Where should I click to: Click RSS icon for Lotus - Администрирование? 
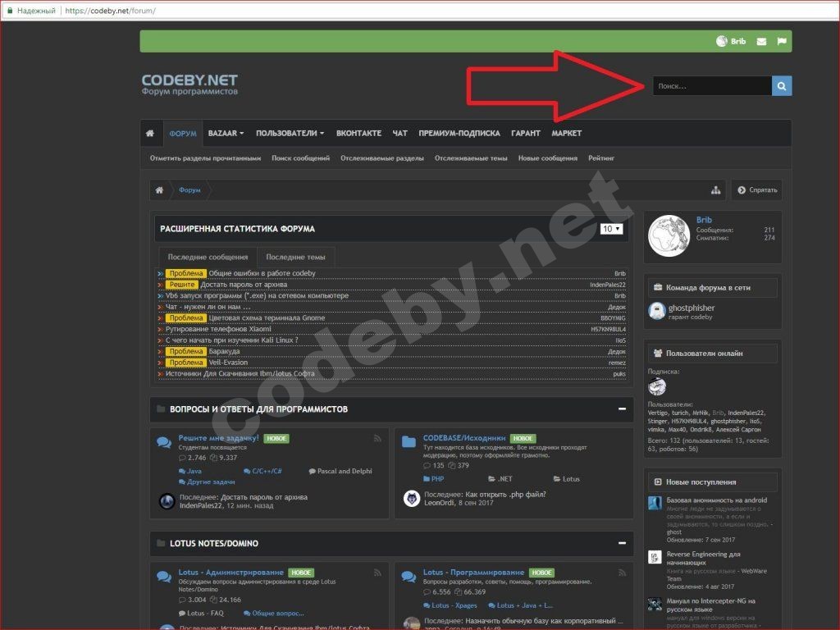[377, 573]
